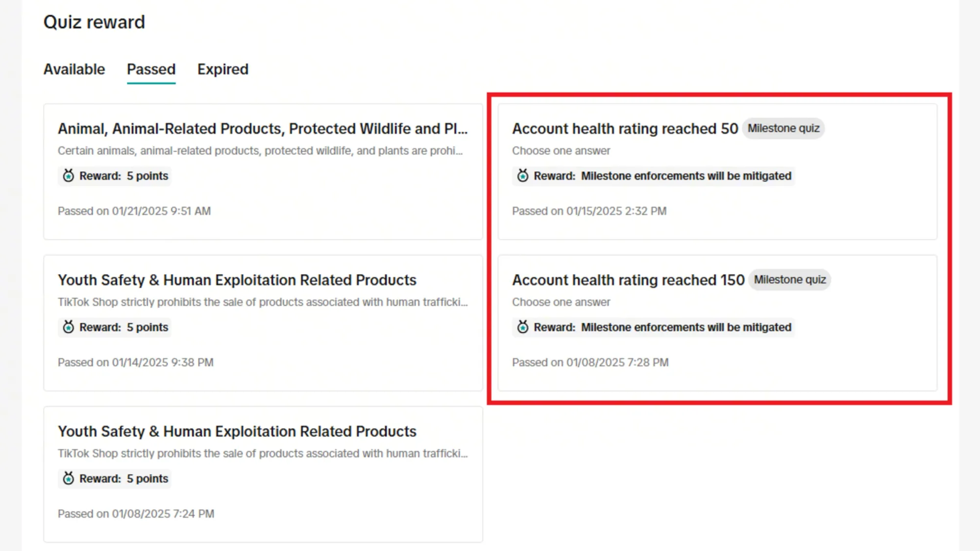980x551 pixels.
Task: Select the Passed tab
Action: 151,69
